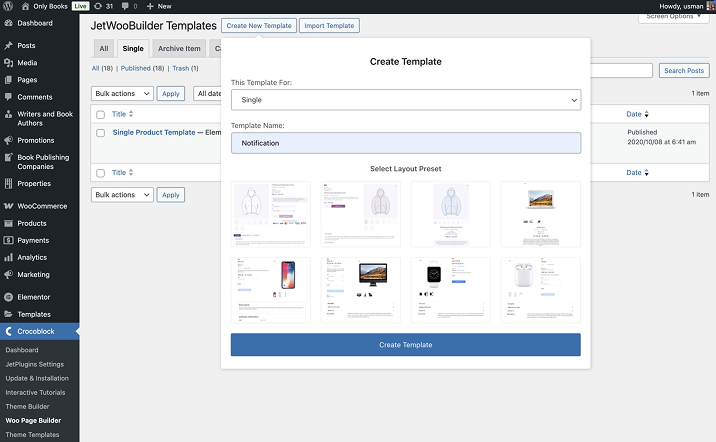Open Products icon in sidebar
The height and width of the screenshot is (442, 716).
pos(8,223)
